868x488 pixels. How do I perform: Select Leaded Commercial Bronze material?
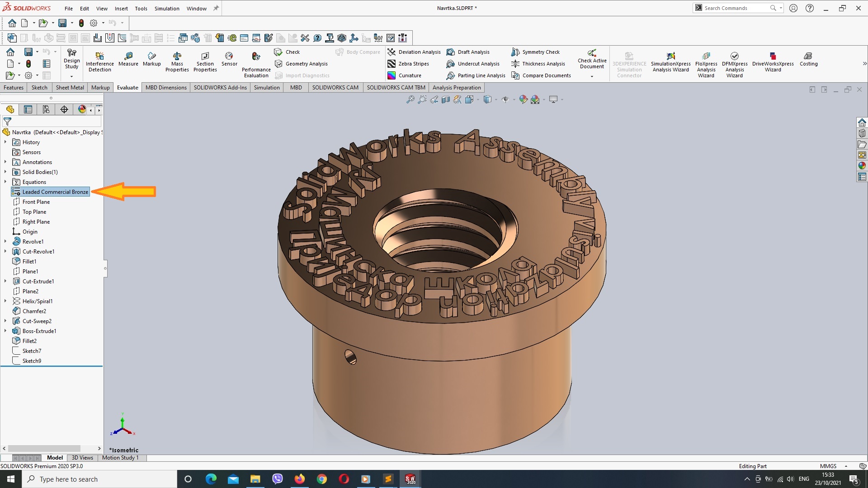pyautogui.click(x=51, y=192)
